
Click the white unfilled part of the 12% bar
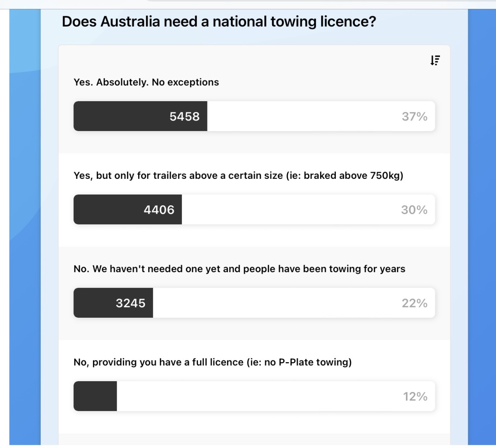pyautogui.click(x=257, y=397)
